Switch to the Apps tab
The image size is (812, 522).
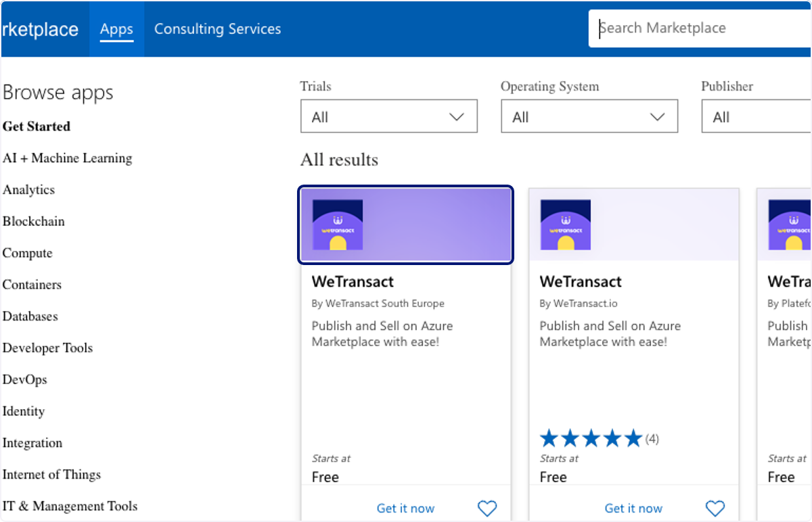click(x=116, y=29)
